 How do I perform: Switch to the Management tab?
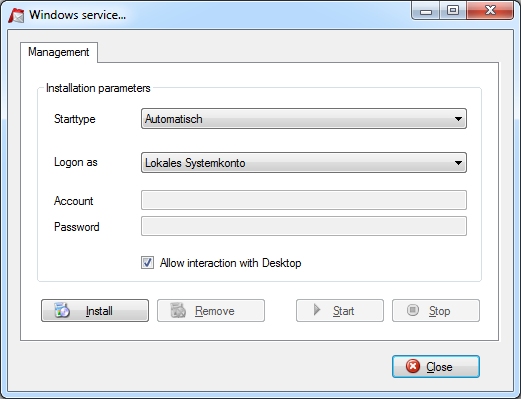(59, 52)
